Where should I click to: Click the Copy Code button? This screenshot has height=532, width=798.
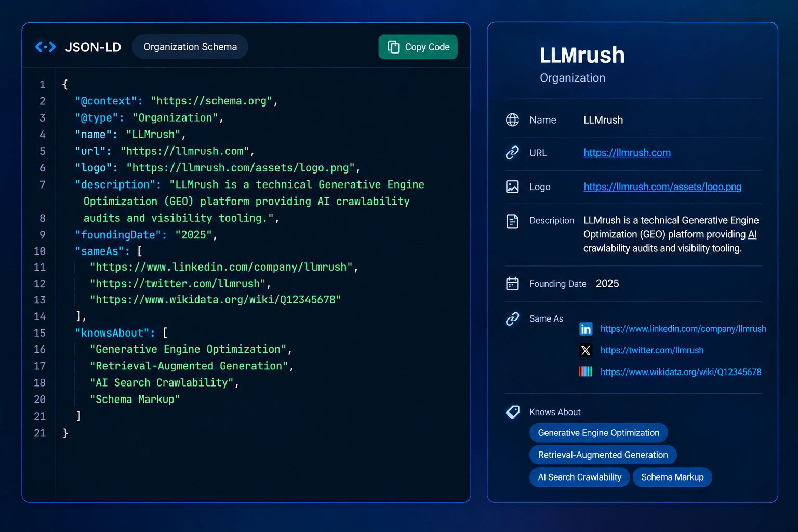pos(418,47)
